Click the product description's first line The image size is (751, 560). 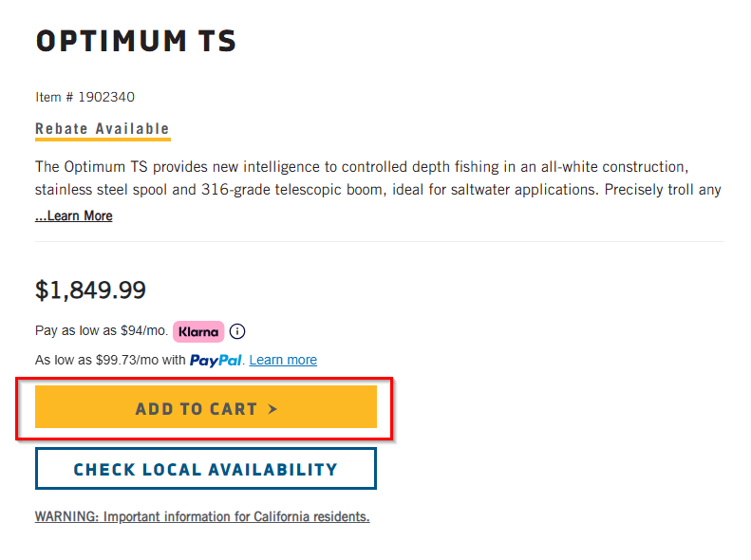point(362,166)
